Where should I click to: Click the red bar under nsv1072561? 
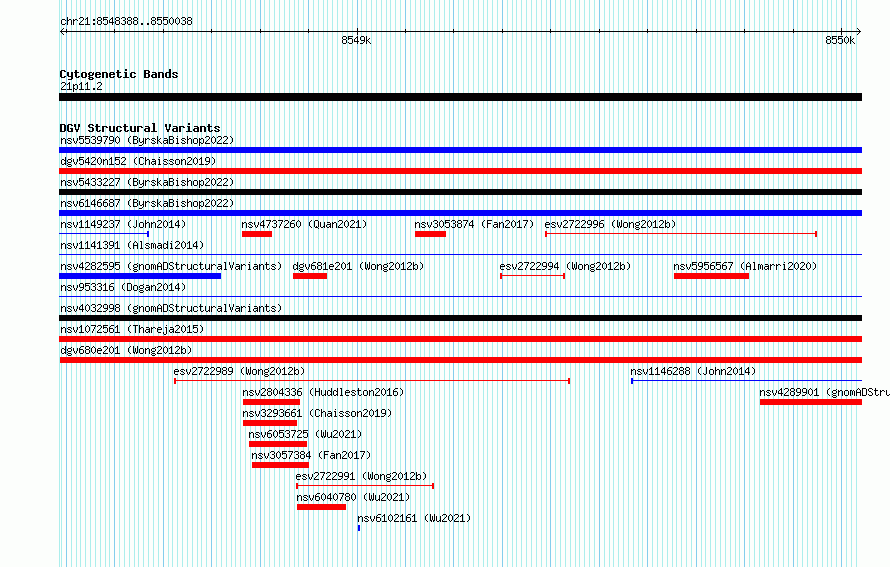460,339
